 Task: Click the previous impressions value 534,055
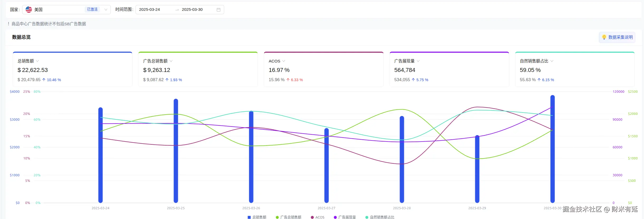[402, 80]
